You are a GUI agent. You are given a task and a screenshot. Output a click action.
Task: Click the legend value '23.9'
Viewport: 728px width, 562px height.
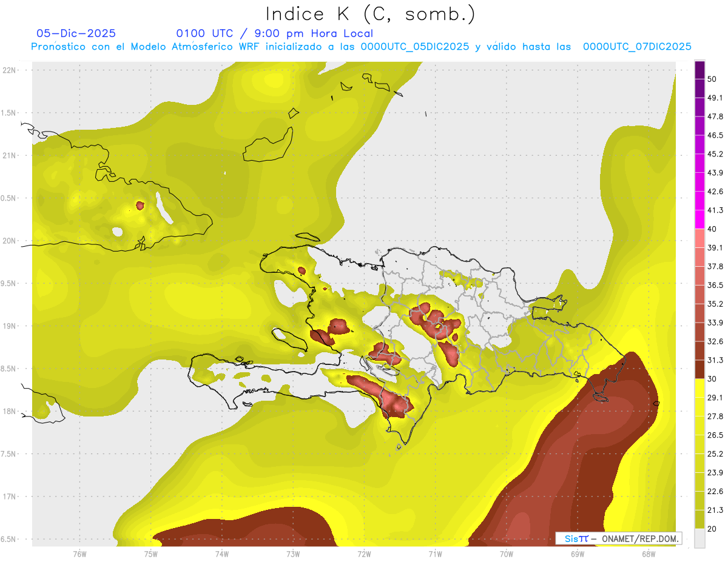click(715, 473)
